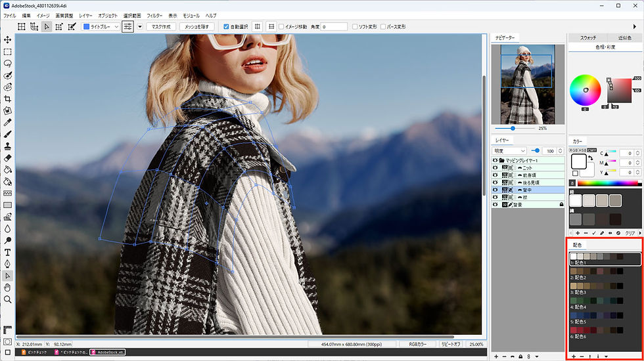Toggle 自動選択 checkbox

click(226, 27)
